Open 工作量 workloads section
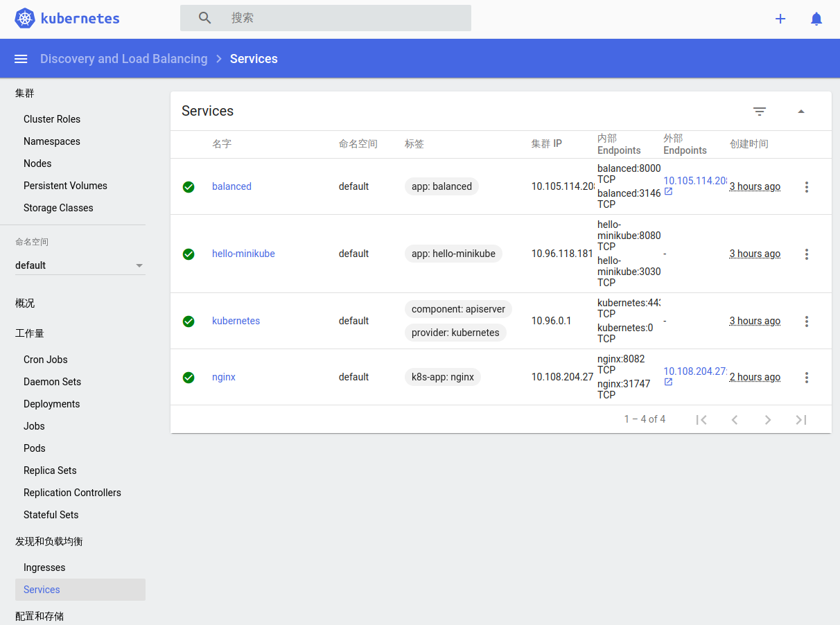 pyautogui.click(x=30, y=333)
